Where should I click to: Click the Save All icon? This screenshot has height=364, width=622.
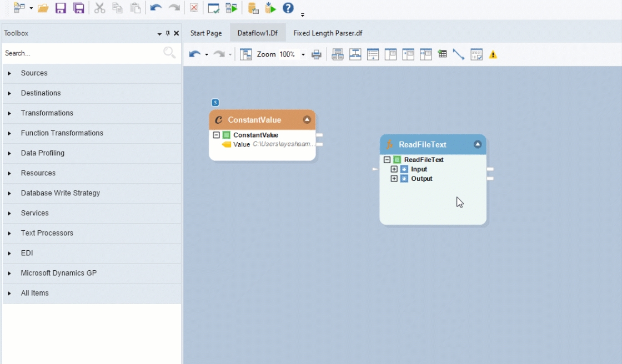click(x=79, y=8)
